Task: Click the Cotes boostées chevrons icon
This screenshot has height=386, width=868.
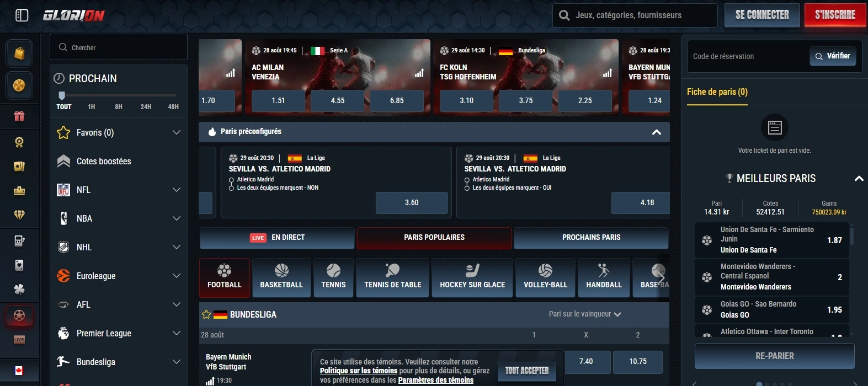Action: coord(63,161)
